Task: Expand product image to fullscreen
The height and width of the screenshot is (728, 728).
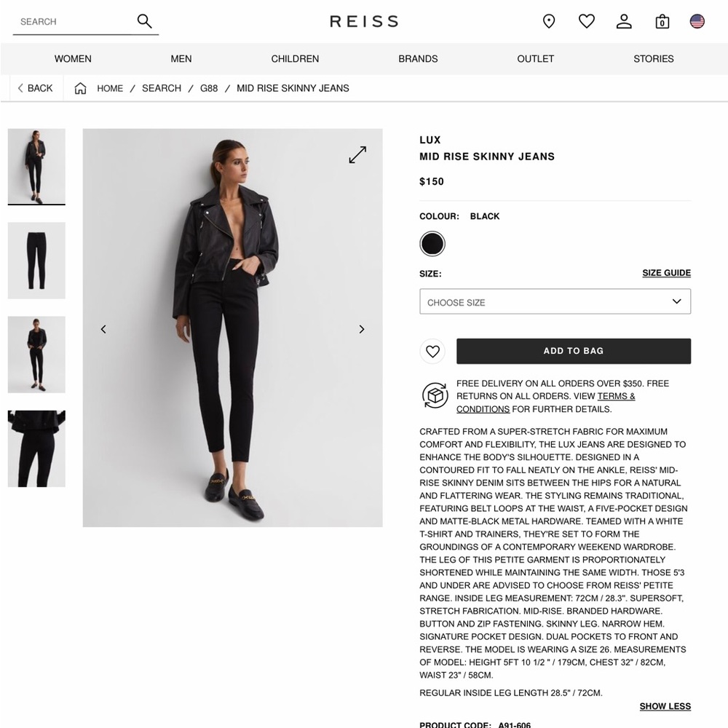Action: [x=357, y=154]
